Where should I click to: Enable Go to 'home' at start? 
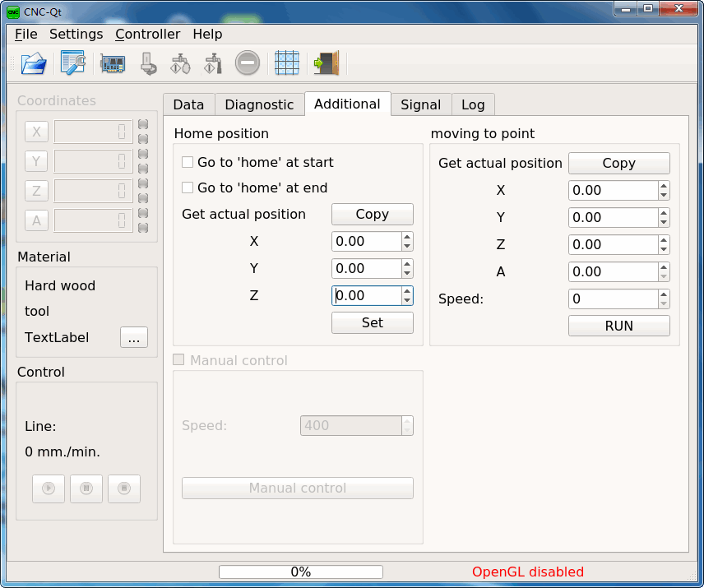tap(188, 162)
